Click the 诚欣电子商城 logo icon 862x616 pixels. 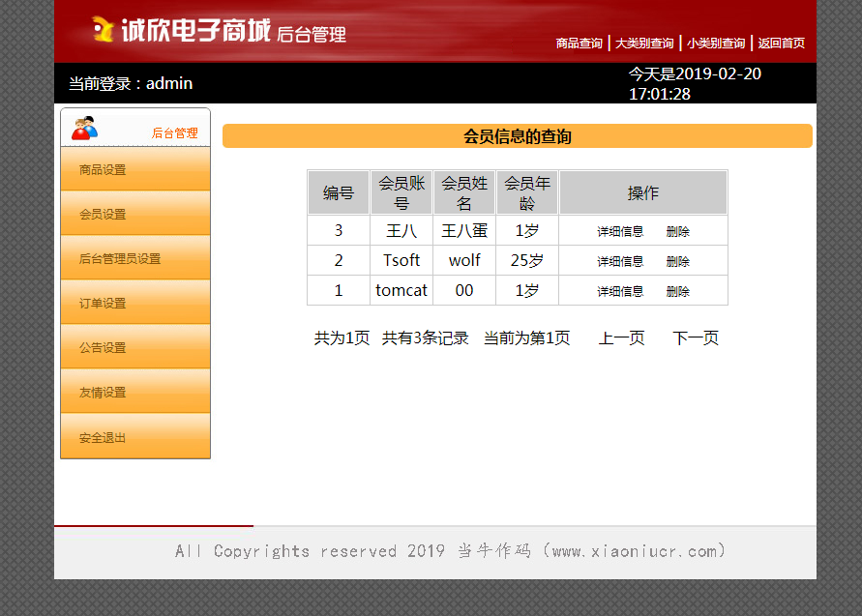point(103,29)
